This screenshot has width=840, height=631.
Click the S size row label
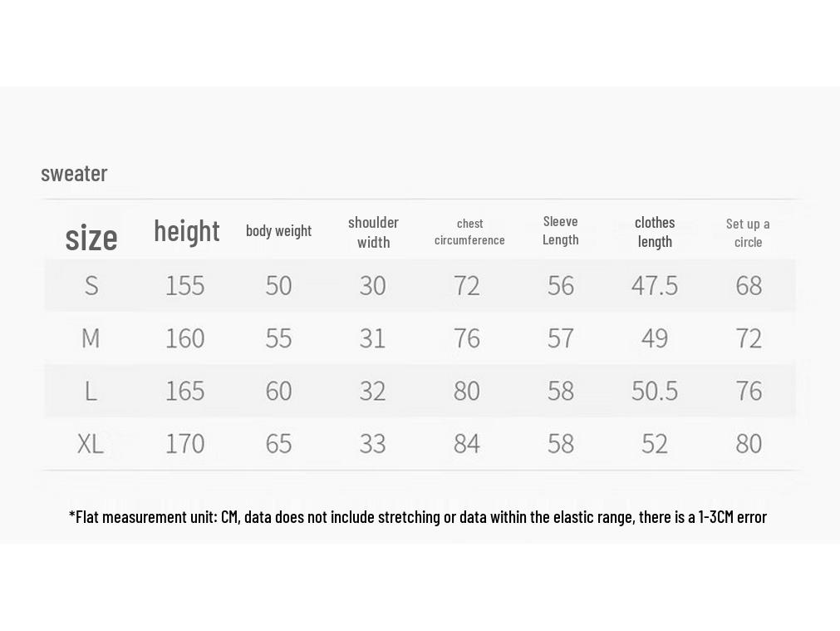point(91,285)
